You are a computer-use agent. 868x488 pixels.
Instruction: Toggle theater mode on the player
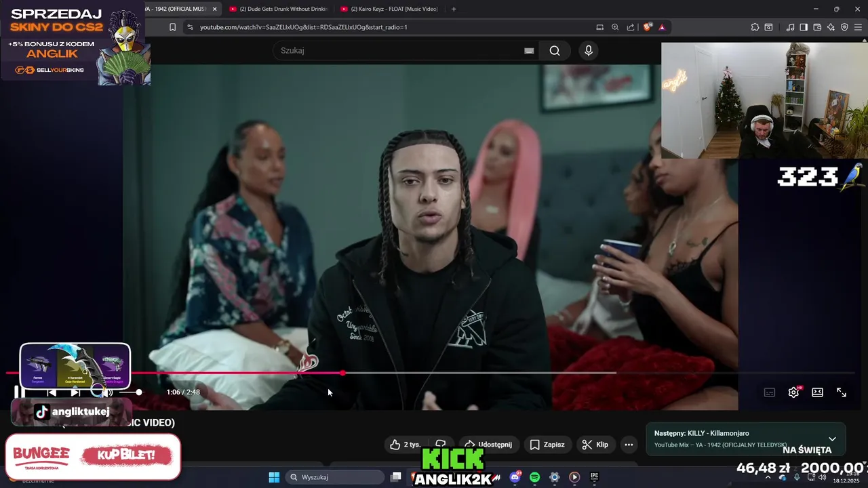(817, 392)
